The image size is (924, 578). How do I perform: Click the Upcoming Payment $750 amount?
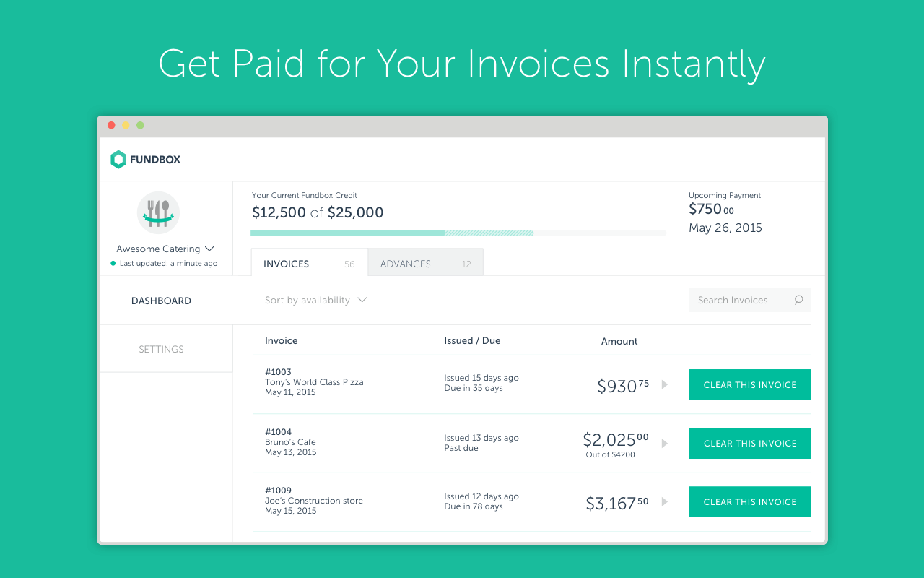711,209
